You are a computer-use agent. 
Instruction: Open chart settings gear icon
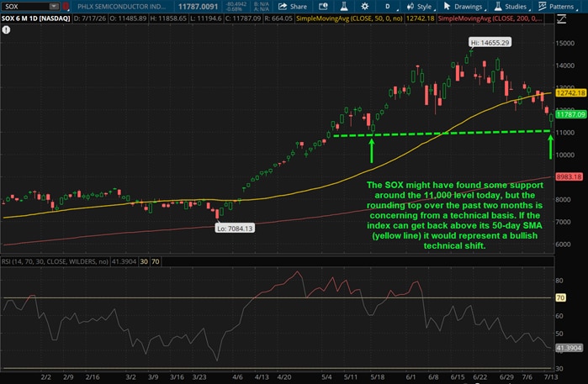click(364, 7)
